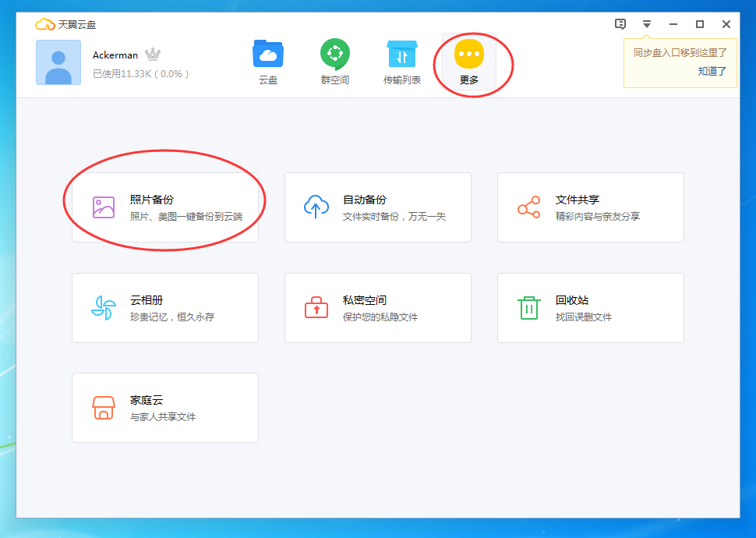756x538 pixels.
Task: Click the 云相册 pinwheel icon
Action: pos(102,306)
